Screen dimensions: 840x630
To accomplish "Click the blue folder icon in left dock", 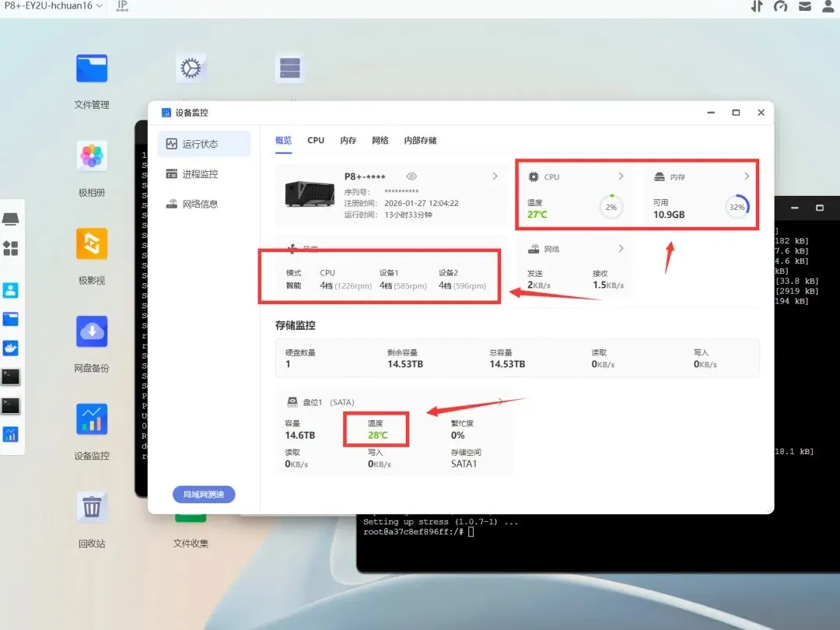I will (11, 320).
